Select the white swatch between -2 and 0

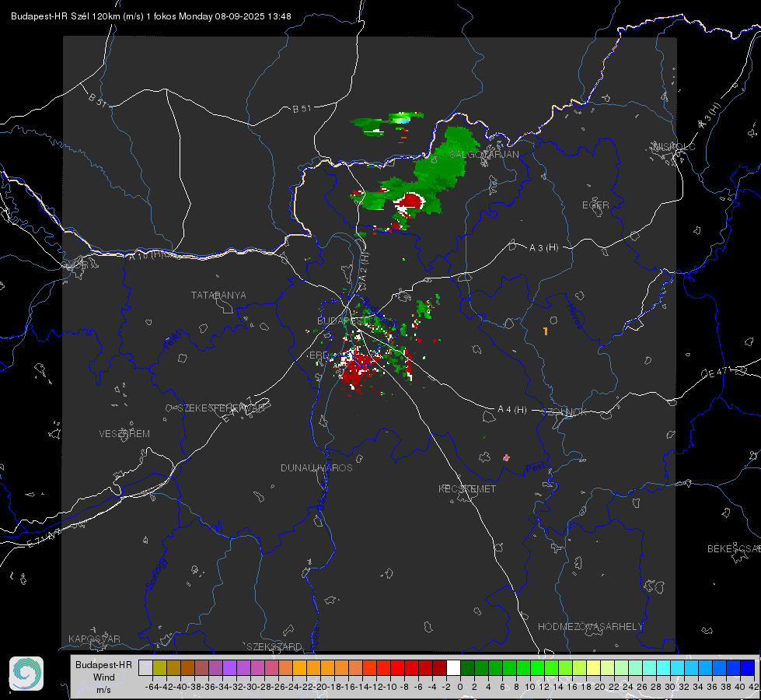(x=453, y=667)
